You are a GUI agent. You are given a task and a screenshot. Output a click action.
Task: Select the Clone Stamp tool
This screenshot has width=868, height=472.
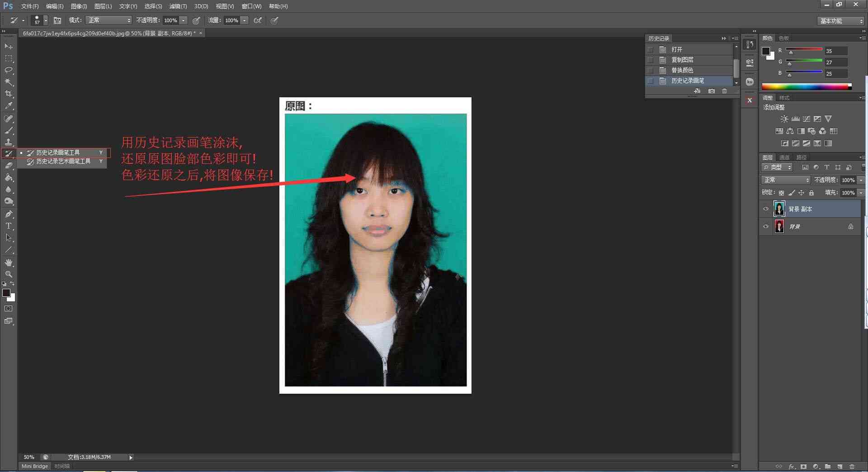[9, 142]
